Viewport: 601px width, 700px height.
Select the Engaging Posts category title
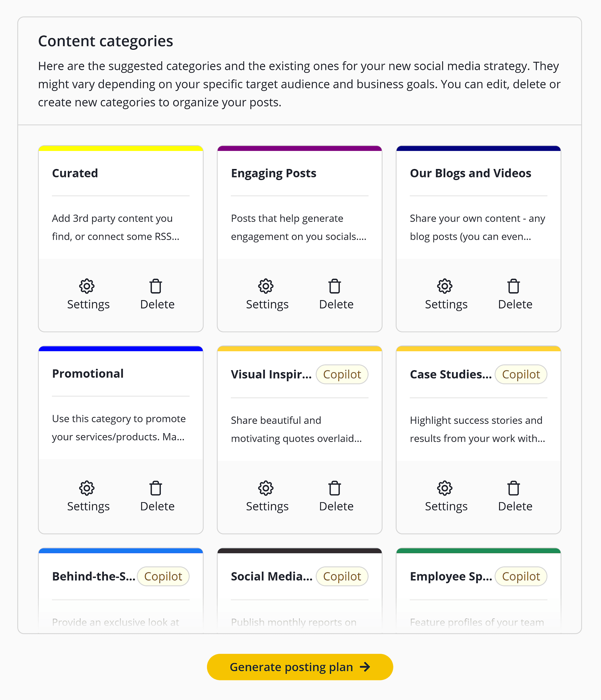click(x=274, y=173)
